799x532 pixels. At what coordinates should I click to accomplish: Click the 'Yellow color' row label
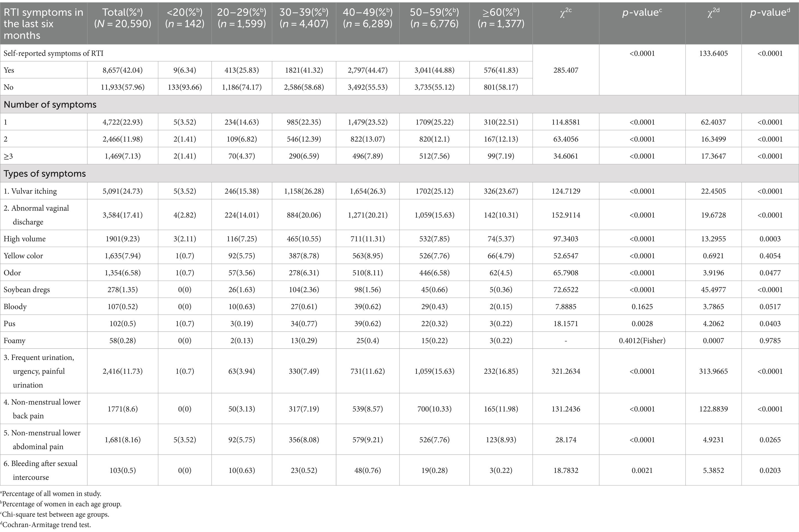click(23, 256)
